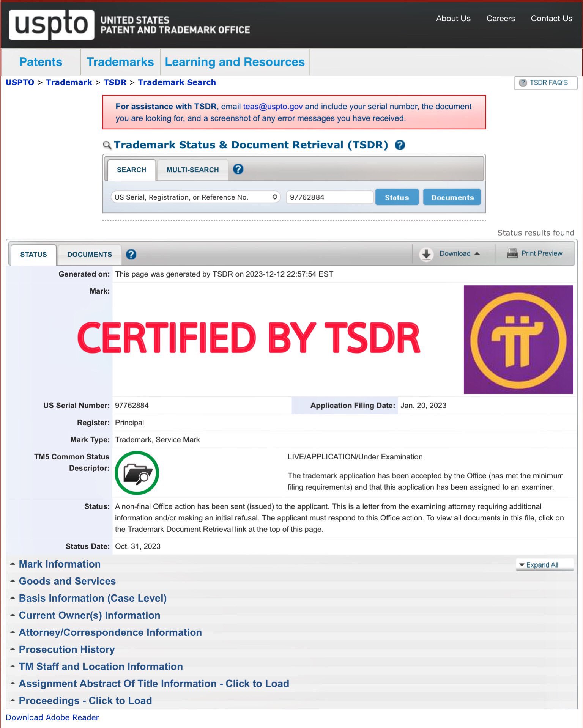
Task: Click the TSDR breadcrumb link
Action: 115,82
